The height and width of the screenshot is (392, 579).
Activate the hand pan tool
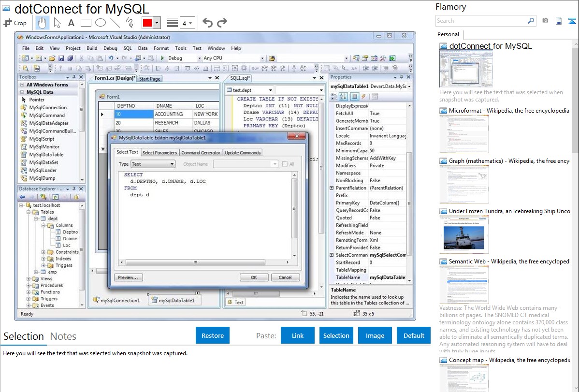coord(42,23)
